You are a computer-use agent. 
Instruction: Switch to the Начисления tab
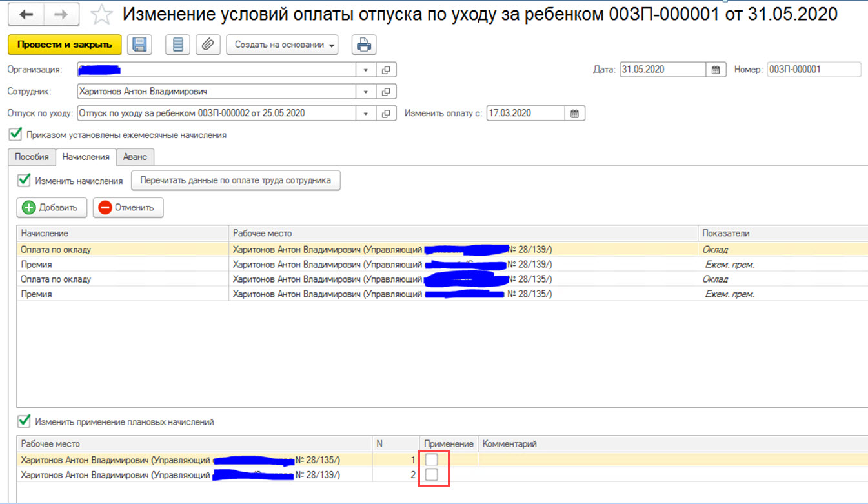click(86, 157)
